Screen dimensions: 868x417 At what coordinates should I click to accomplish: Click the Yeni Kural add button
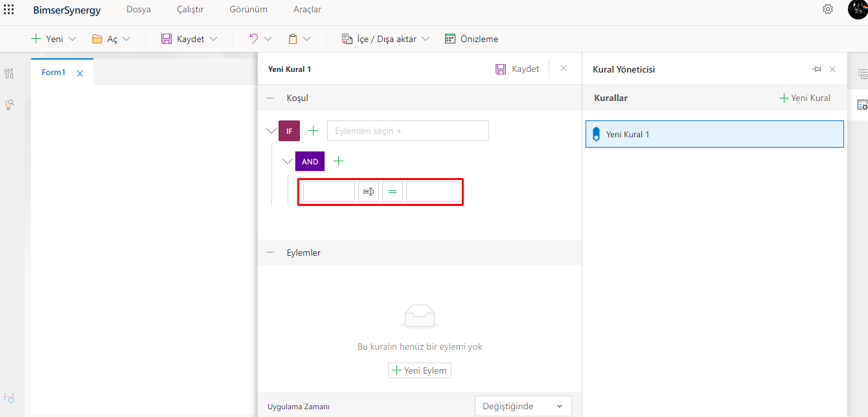pyautogui.click(x=805, y=98)
